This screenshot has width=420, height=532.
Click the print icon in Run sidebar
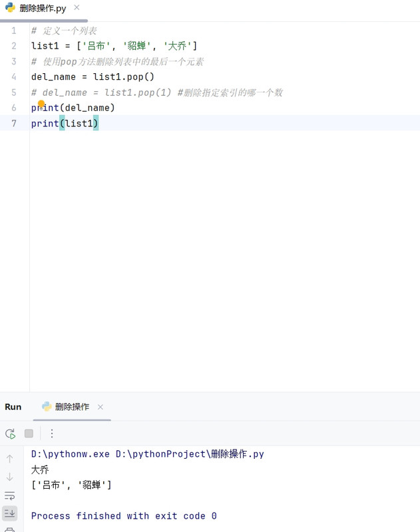click(x=9, y=529)
